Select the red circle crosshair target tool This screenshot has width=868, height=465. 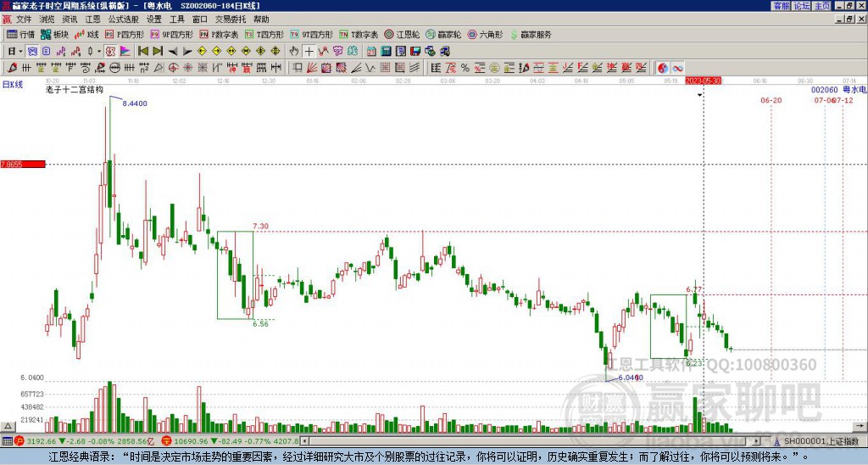(173, 68)
